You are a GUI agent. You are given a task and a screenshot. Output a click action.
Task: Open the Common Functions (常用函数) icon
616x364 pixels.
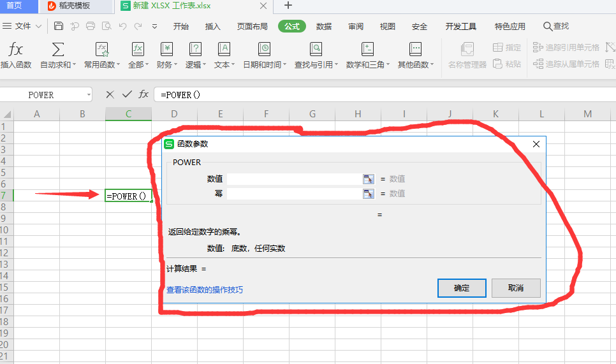[102, 50]
